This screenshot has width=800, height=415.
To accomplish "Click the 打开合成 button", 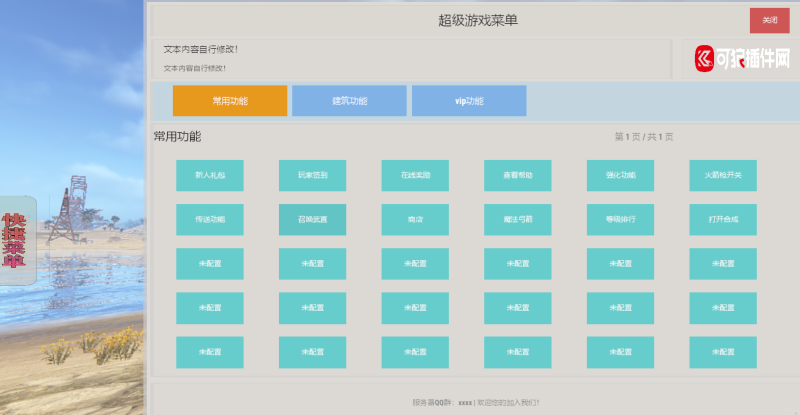I will point(723,219).
